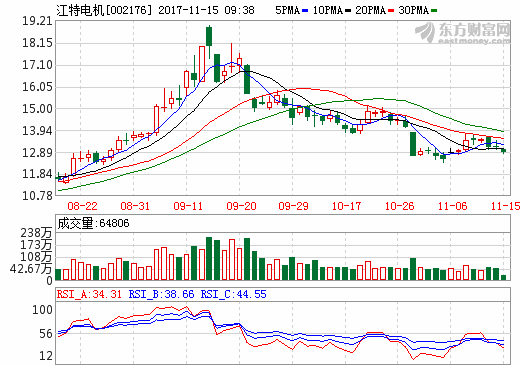This screenshot has height=365, width=520.
Task: Click the 173万 volume axis label
Action: pos(36,245)
